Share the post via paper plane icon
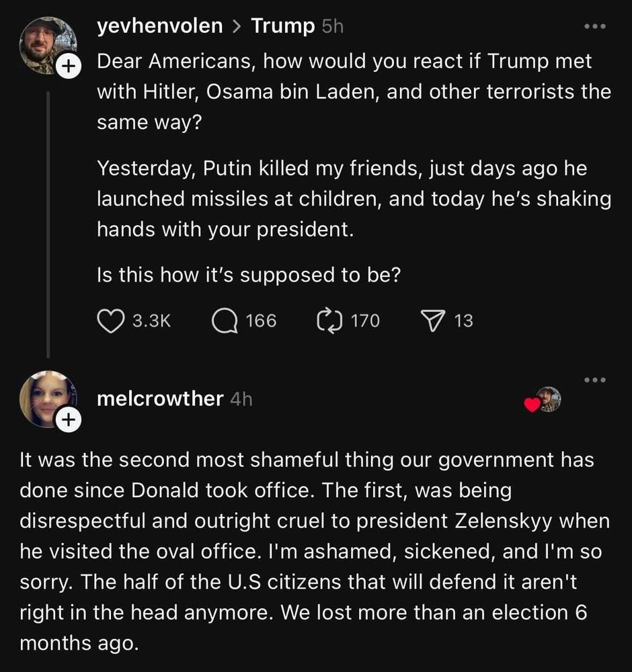Viewport: 632px width, 672px height. tap(432, 321)
